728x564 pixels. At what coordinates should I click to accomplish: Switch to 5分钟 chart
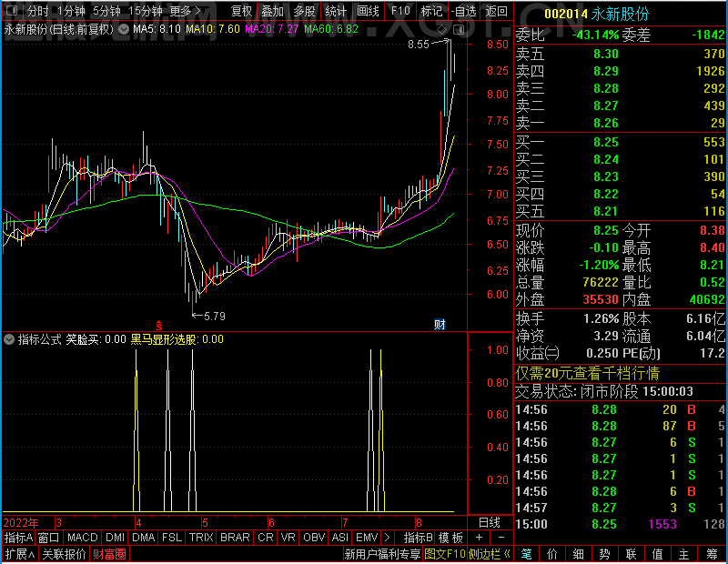(106, 10)
